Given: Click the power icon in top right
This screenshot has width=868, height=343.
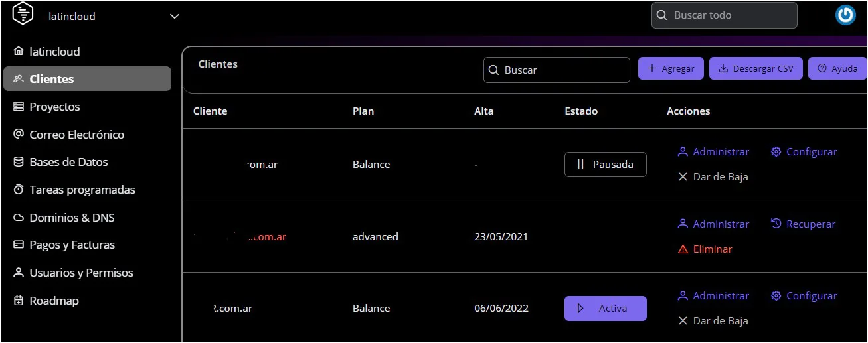Looking at the screenshot, I should click(x=845, y=15).
